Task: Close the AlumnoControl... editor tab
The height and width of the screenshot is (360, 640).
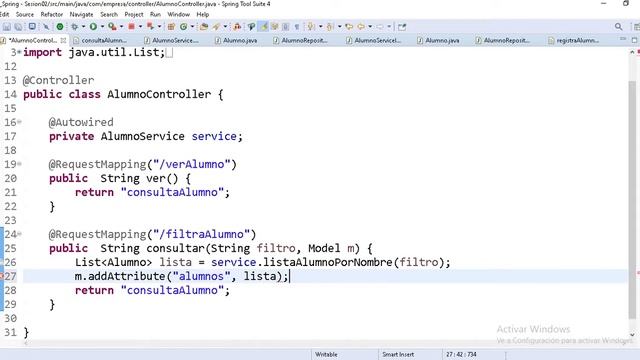Action: click(63, 40)
